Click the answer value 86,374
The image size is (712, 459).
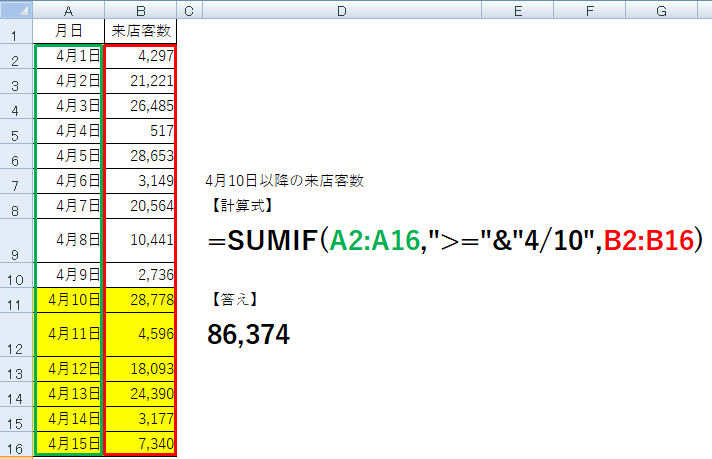click(x=248, y=335)
